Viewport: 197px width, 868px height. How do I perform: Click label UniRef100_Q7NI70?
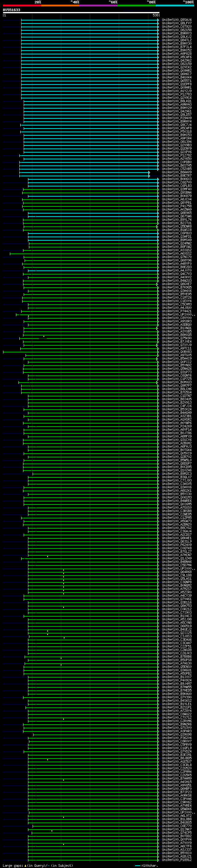click(x=176, y=257)
